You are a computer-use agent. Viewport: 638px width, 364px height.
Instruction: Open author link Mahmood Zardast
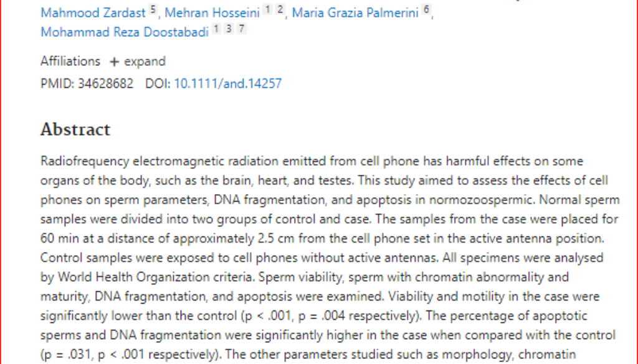pyautogui.click(x=93, y=13)
